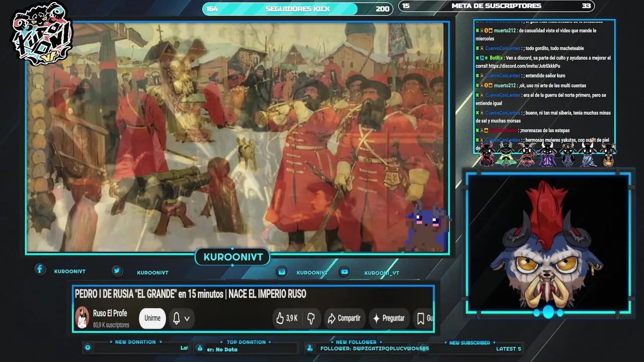Open the notification bell dropdown
This screenshot has width=644, height=362.
coord(181,318)
